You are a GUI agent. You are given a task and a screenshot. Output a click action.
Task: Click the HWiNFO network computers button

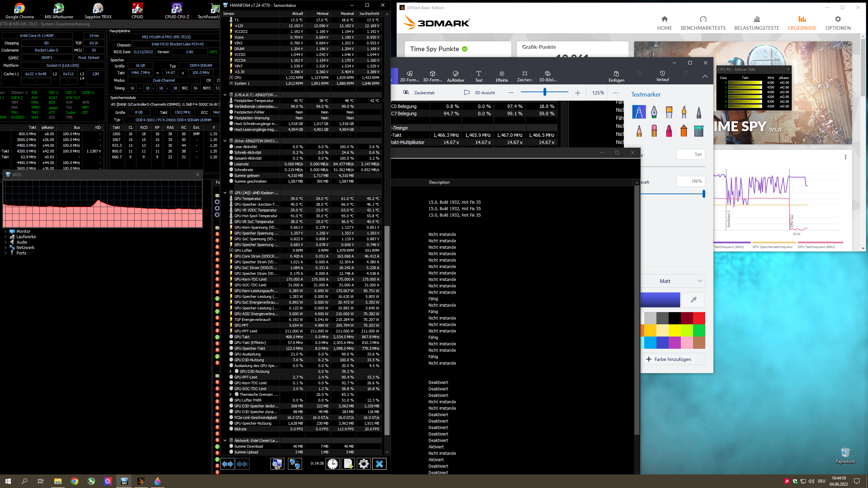[295, 464]
